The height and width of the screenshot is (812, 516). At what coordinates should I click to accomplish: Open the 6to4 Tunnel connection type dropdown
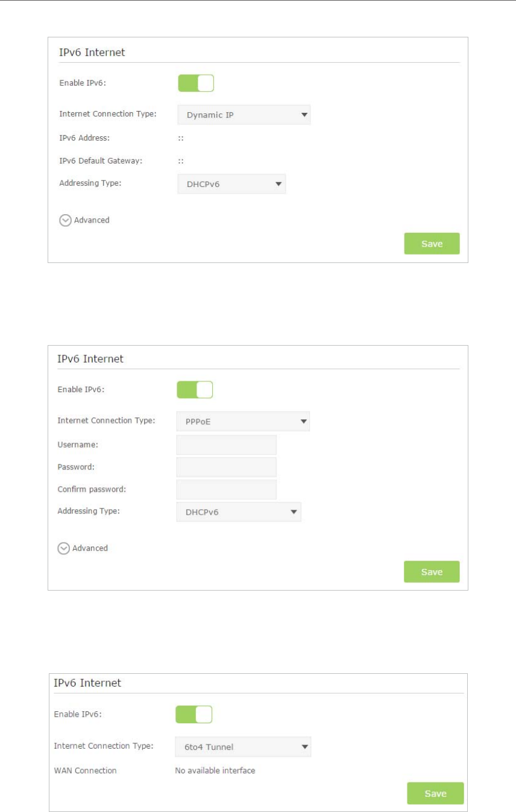[243, 747]
